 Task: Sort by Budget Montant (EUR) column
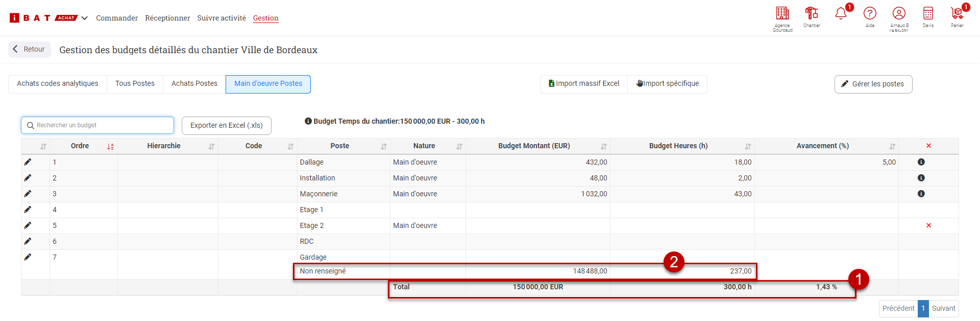click(604, 147)
